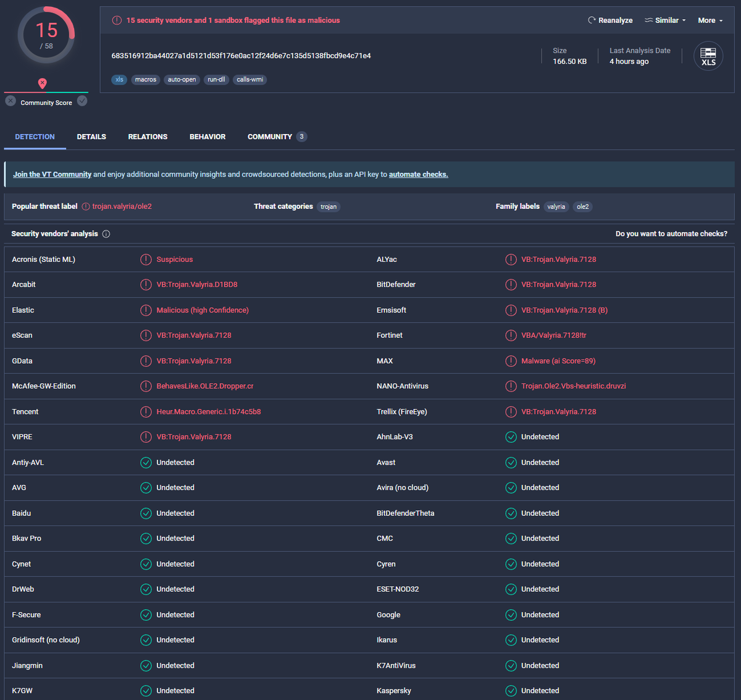The height and width of the screenshot is (700, 741).
Task: Click the Malicious (high Confidence) result
Action: point(203,310)
